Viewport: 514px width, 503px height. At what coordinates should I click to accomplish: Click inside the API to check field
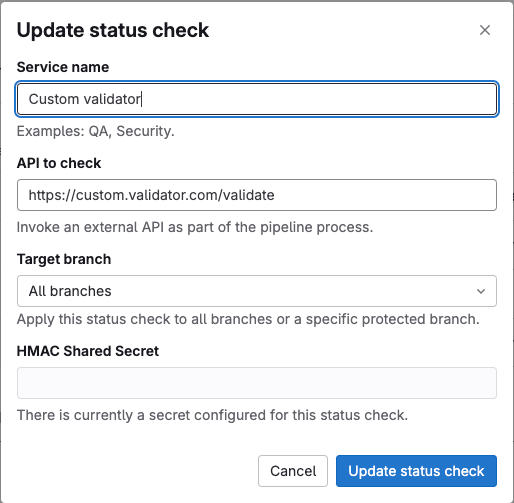(x=257, y=195)
